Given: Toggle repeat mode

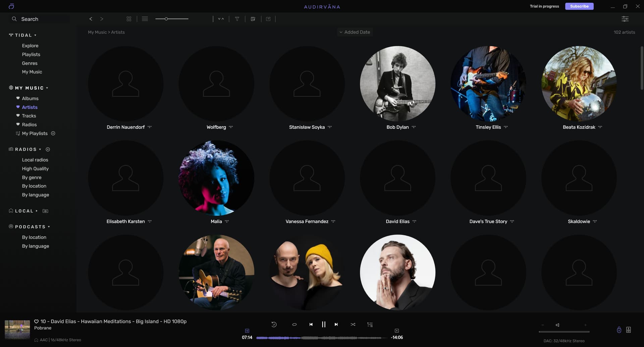Looking at the screenshot, I should [x=294, y=325].
